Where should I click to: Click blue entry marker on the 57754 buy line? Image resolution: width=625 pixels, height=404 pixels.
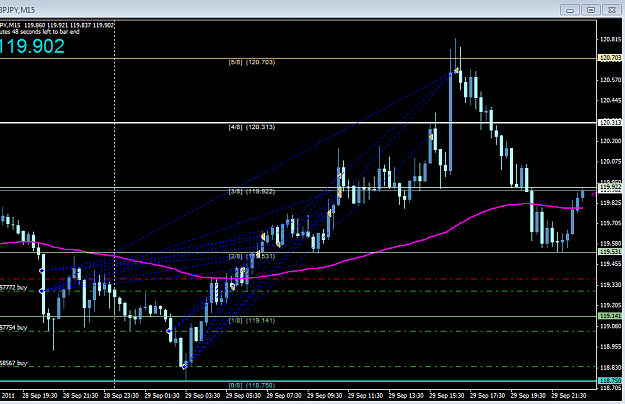click(169, 331)
